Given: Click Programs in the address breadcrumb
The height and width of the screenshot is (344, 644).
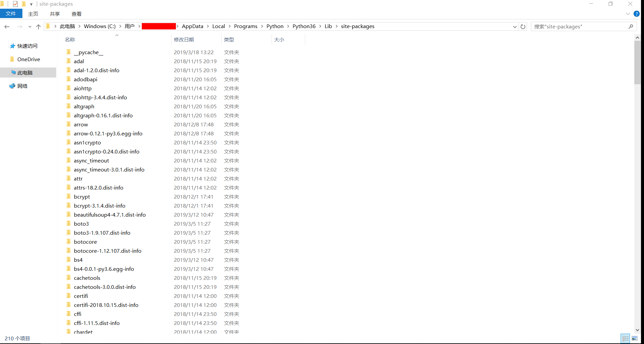Looking at the screenshot, I should (x=246, y=26).
